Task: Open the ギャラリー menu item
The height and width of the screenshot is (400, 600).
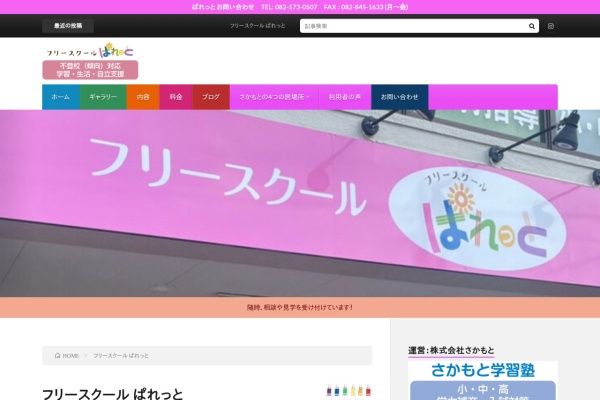Action: (x=103, y=97)
